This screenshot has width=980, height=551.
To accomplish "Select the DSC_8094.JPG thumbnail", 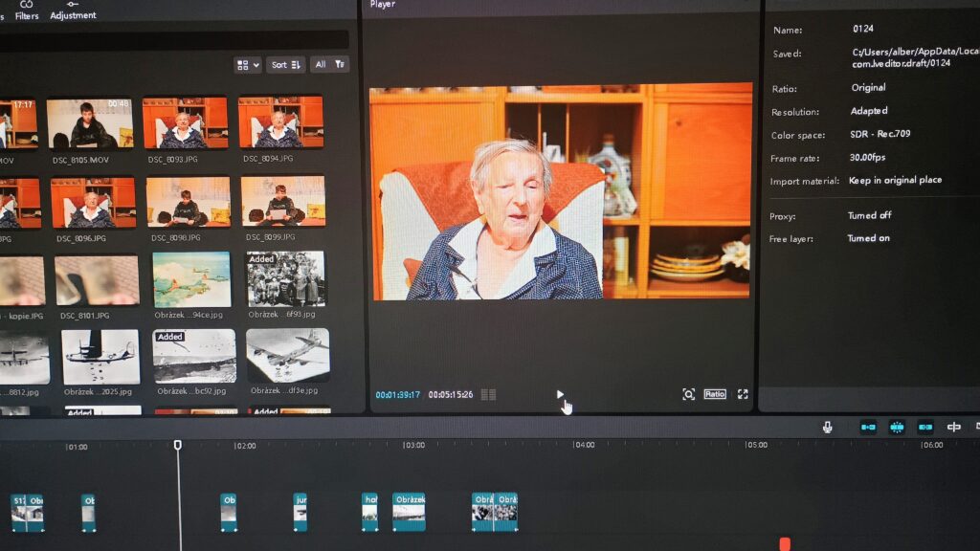I will [280, 121].
